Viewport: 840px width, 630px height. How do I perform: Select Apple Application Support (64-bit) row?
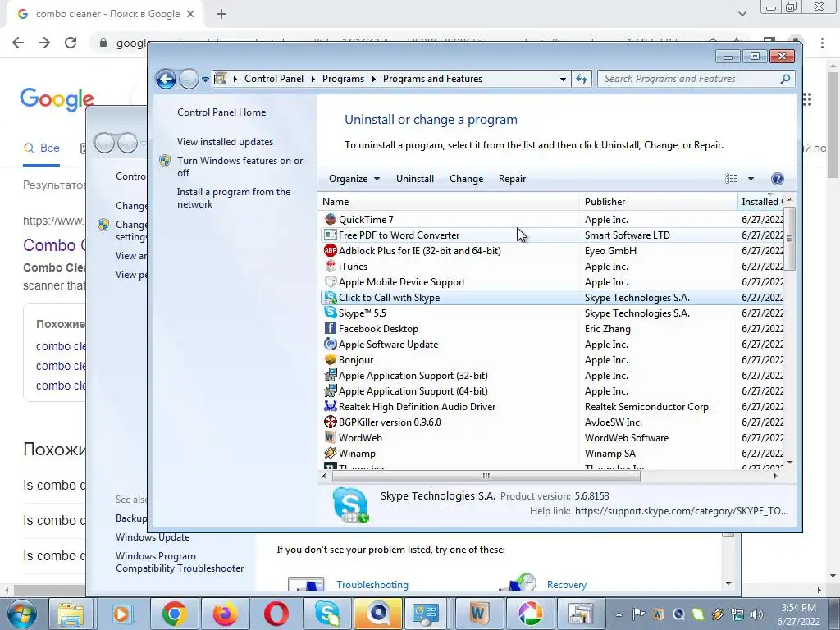[x=552, y=391]
